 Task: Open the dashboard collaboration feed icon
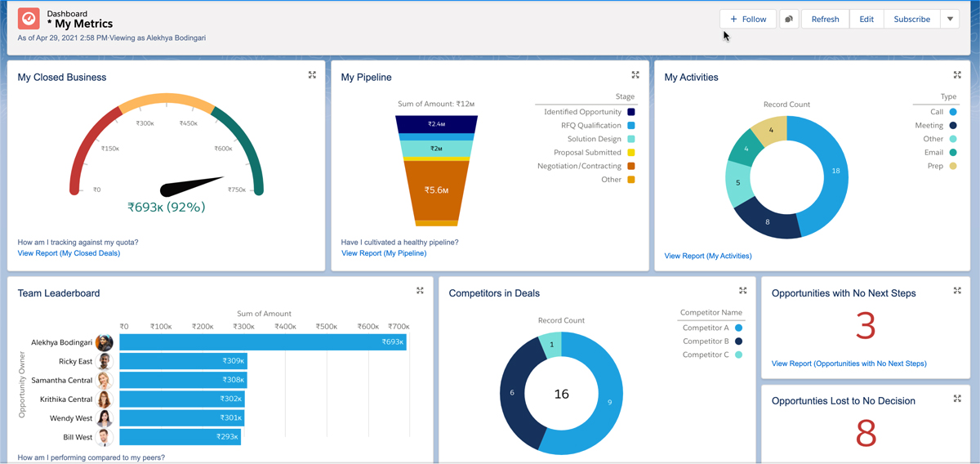[789, 19]
